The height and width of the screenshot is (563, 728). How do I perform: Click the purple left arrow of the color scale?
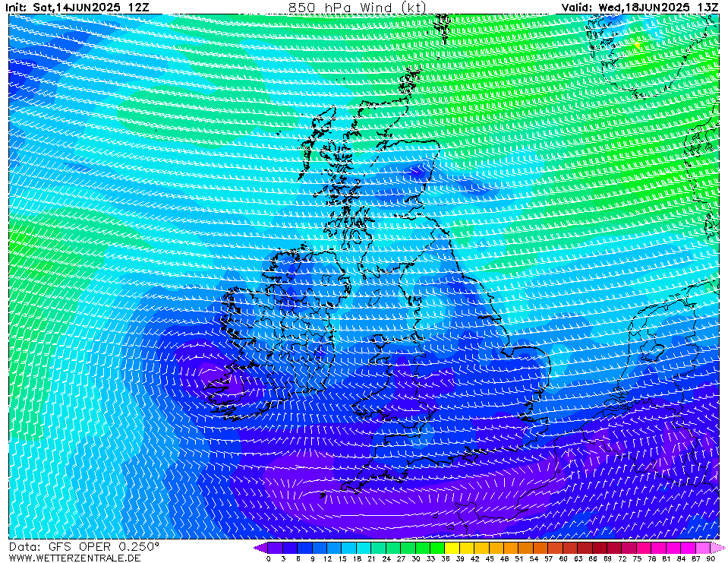pyautogui.click(x=260, y=548)
